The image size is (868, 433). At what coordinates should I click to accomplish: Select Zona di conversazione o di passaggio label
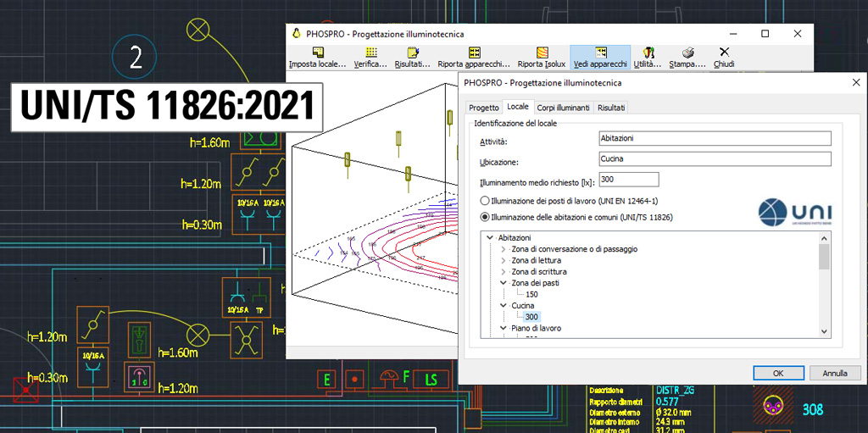point(575,249)
